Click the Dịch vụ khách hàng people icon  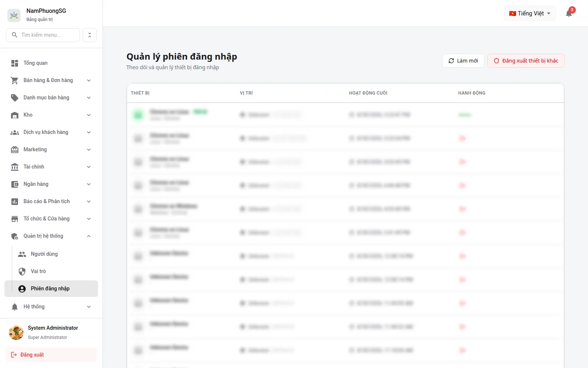15,132
